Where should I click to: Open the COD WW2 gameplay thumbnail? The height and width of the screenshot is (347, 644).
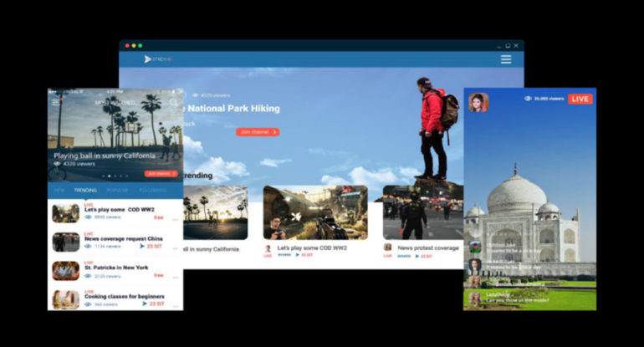315,212
